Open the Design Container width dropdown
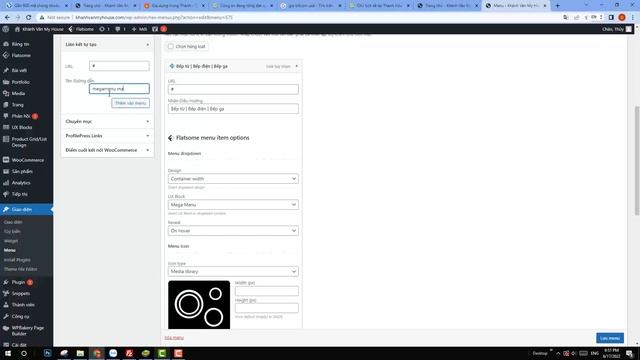Image resolution: width=640 pixels, height=360 pixels. (x=233, y=179)
